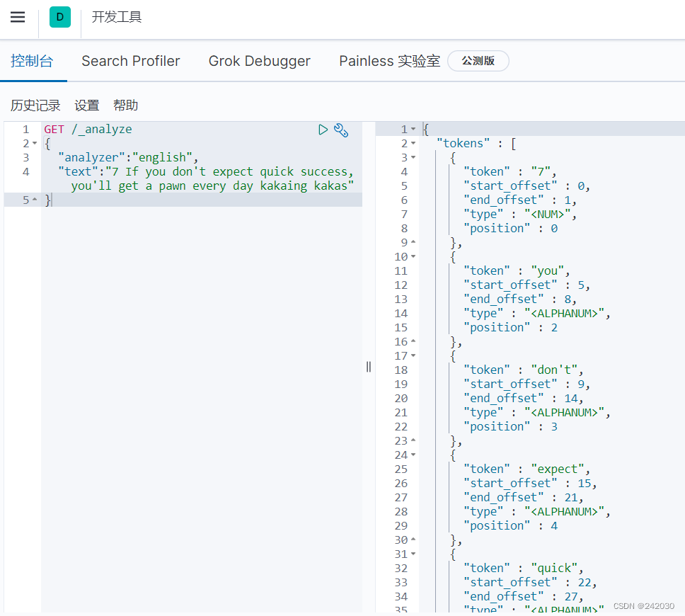Click "position" : 2 line
Image resolution: width=685 pixels, height=616 pixels.
tap(510, 327)
